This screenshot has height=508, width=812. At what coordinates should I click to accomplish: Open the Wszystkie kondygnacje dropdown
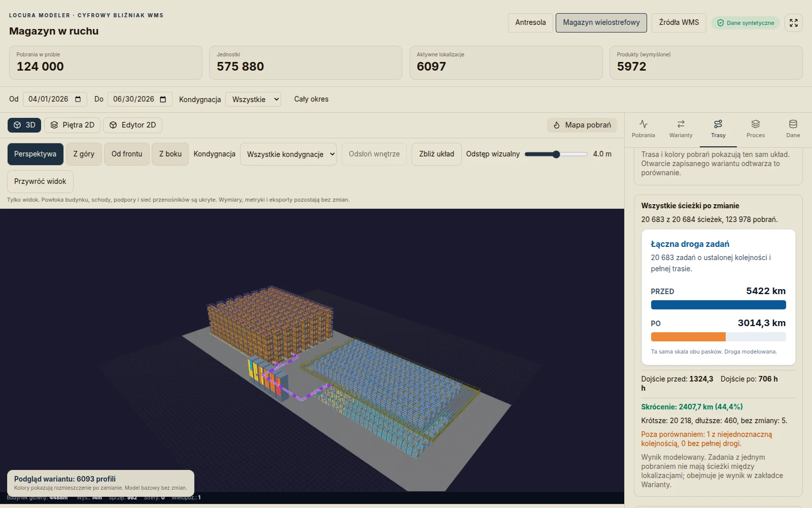click(288, 154)
